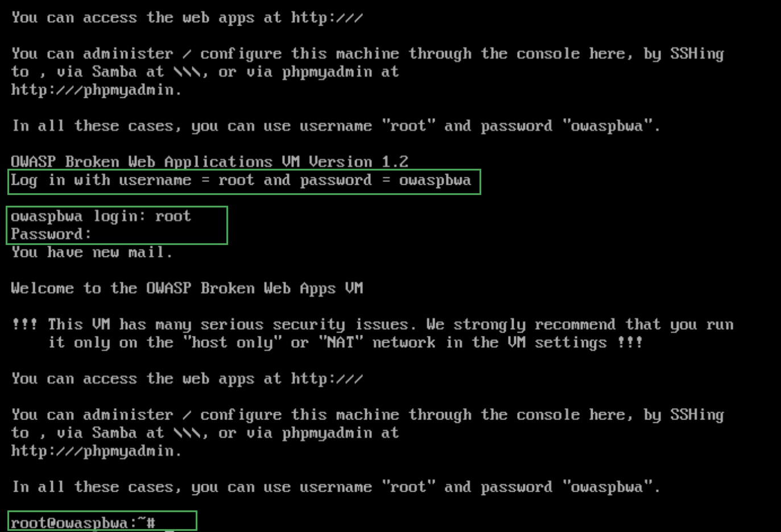The width and height of the screenshot is (781, 532).
Task: Click the "You can access the web apps" line below the security warning
Action: pos(187,379)
